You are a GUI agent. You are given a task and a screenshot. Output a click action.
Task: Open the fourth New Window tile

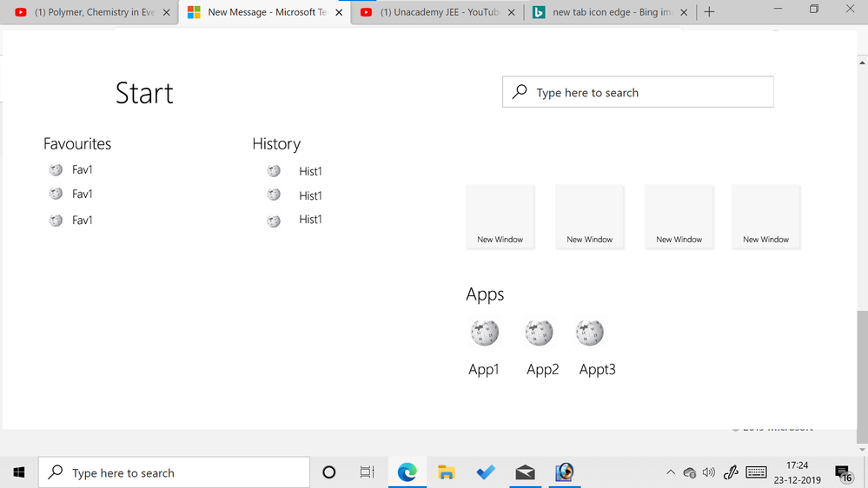coord(766,216)
